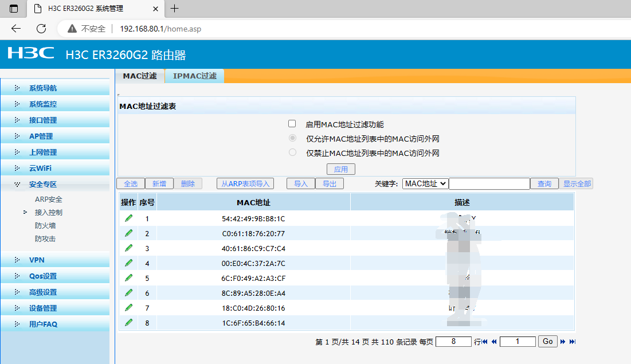Go to the previous page arrow
The image size is (631, 364).
click(x=494, y=342)
